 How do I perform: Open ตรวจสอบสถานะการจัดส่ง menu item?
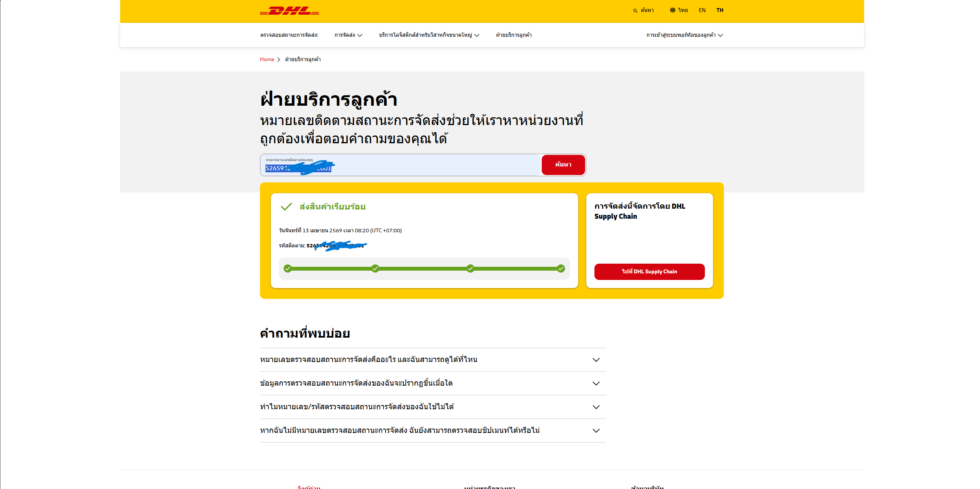click(x=289, y=35)
